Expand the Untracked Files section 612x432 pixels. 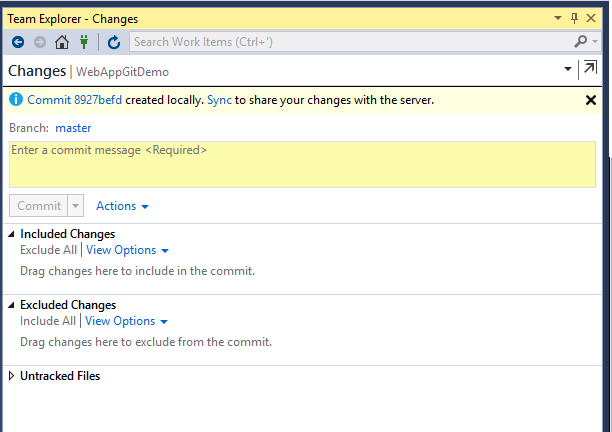point(11,376)
